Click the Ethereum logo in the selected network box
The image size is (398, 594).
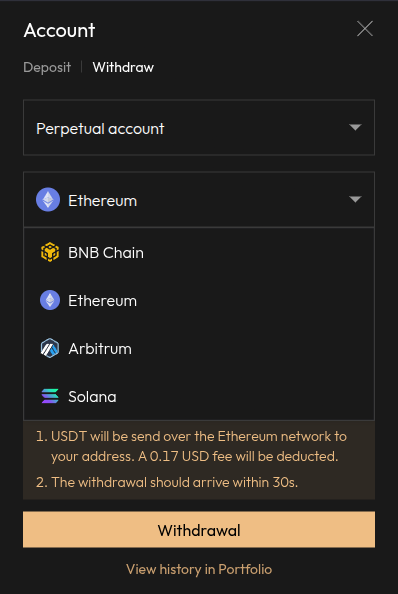[48, 200]
